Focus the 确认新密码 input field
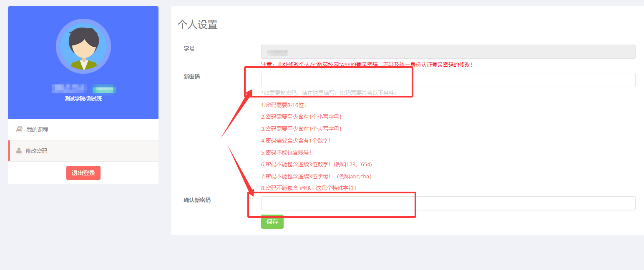The image size is (644, 270). pos(448,203)
